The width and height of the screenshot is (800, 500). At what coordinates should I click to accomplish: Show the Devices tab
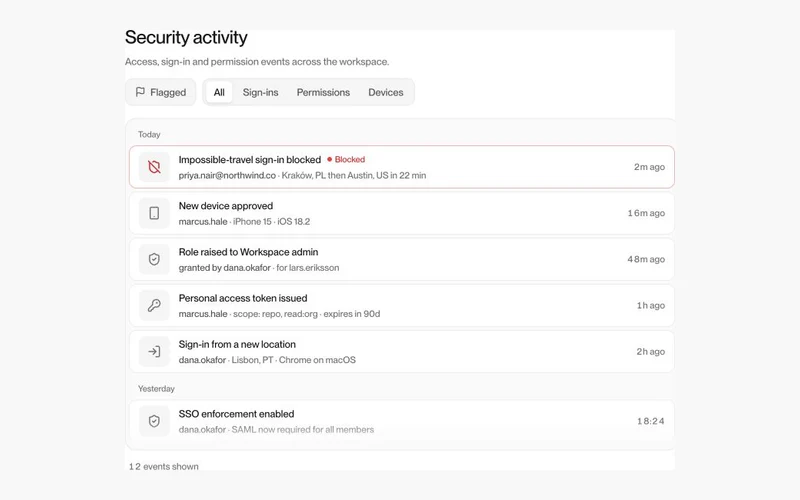coord(386,92)
